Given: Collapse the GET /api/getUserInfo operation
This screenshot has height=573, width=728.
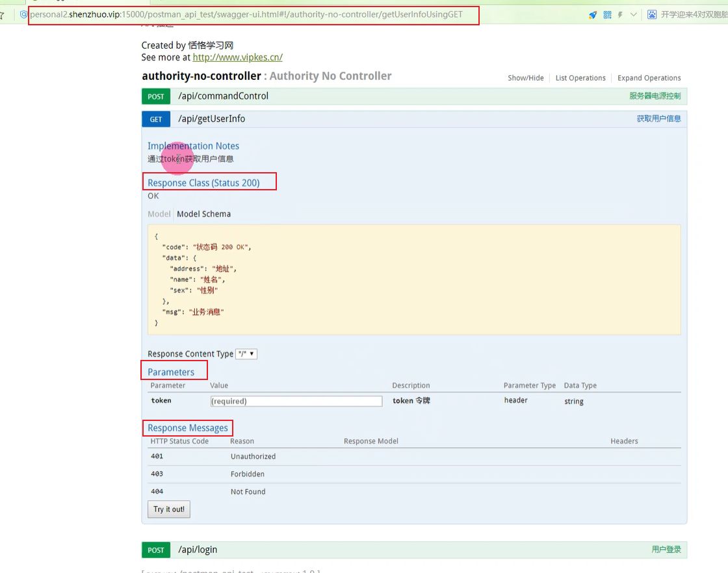Looking at the screenshot, I should pyautogui.click(x=211, y=119).
